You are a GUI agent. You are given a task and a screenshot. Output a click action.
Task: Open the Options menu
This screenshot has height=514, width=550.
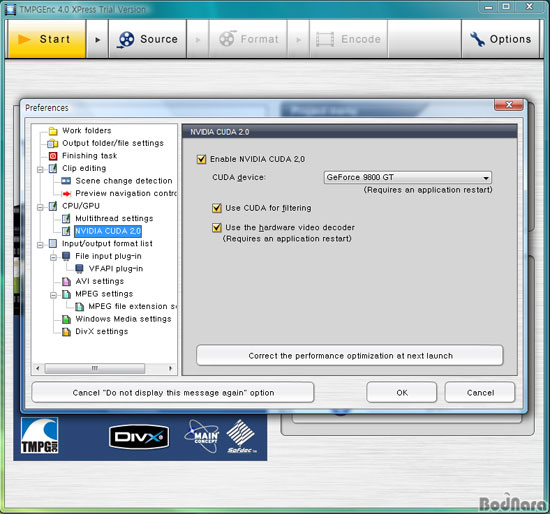point(501,39)
